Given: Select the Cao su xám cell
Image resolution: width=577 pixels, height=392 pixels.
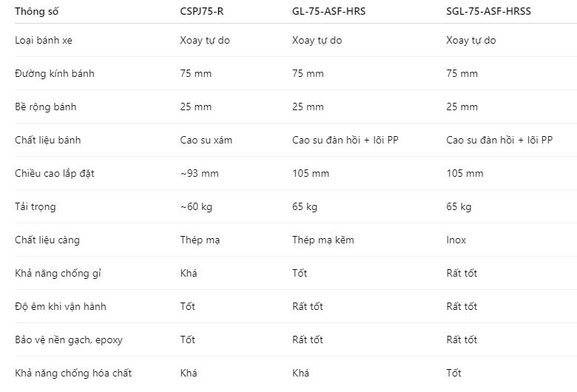Looking at the screenshot, I should point(206,140).
